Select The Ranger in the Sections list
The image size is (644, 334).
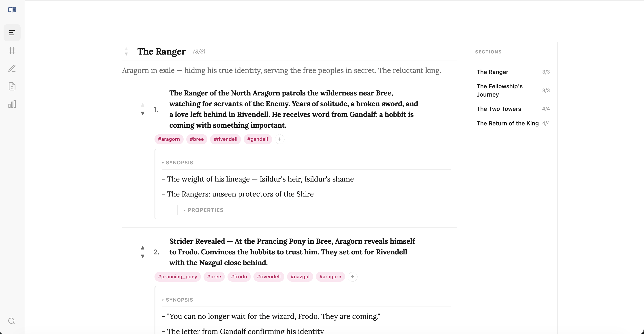tap(492, 72)
